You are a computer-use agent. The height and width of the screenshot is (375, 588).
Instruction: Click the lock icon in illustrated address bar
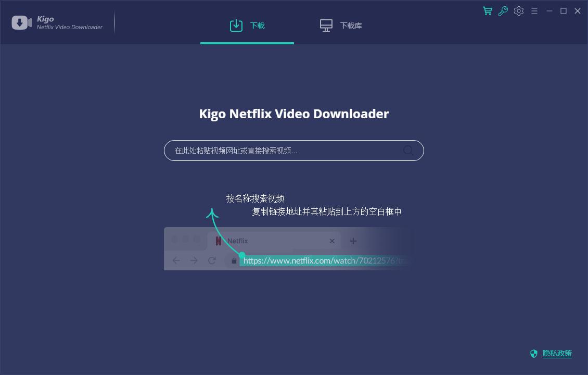tap(233, 260)
